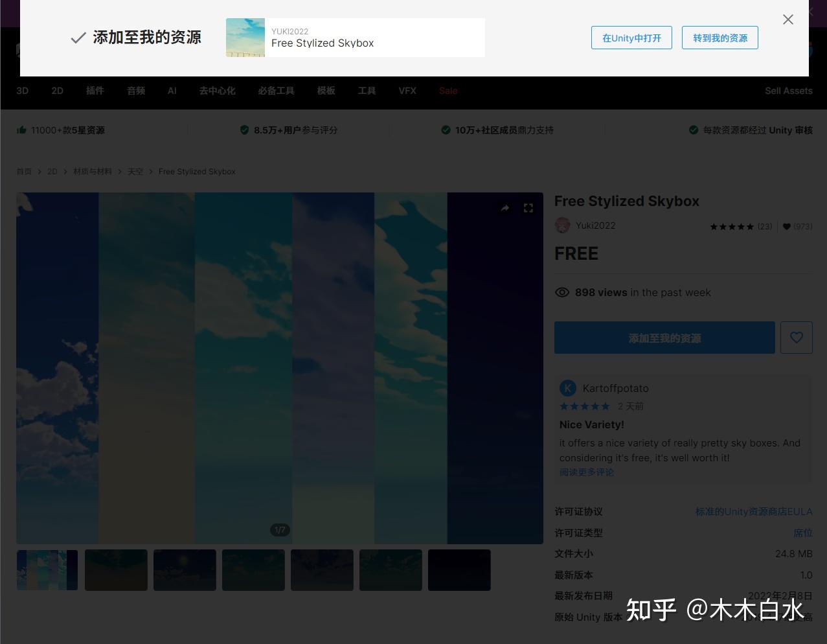View the skybox preview in fullscreen
Viewport: 827px width, 644px height.
tap(528, 208)
